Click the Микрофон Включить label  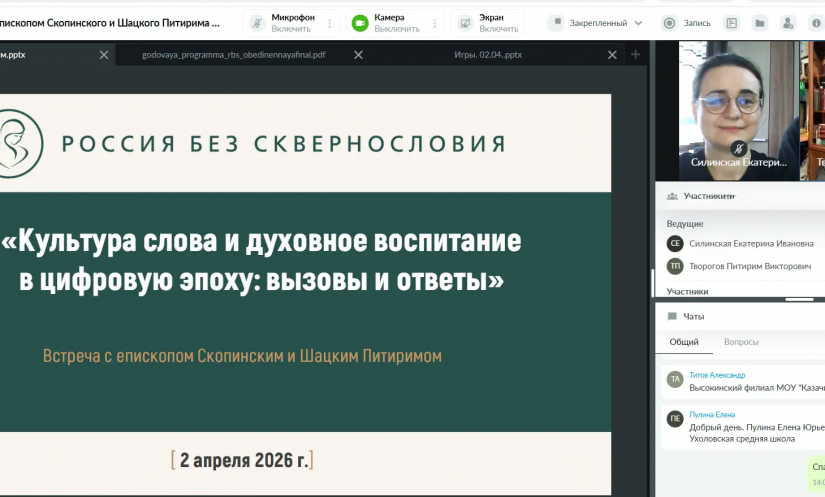(293, 23)
